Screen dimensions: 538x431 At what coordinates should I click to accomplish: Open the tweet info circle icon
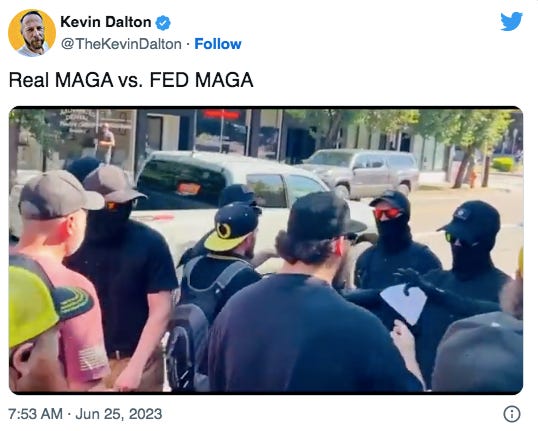coord(512,414)
